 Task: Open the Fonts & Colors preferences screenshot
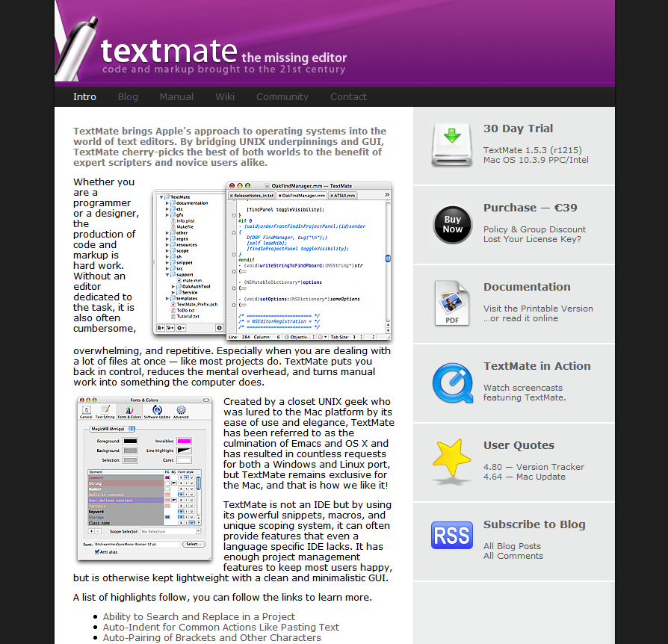coord(144,479)
